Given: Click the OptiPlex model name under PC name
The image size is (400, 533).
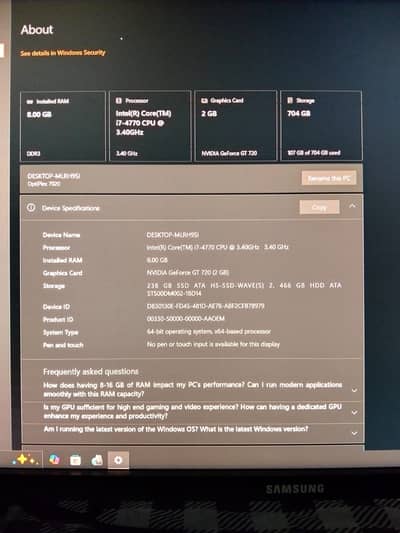Looking at the screenshot, I should 44,184.
